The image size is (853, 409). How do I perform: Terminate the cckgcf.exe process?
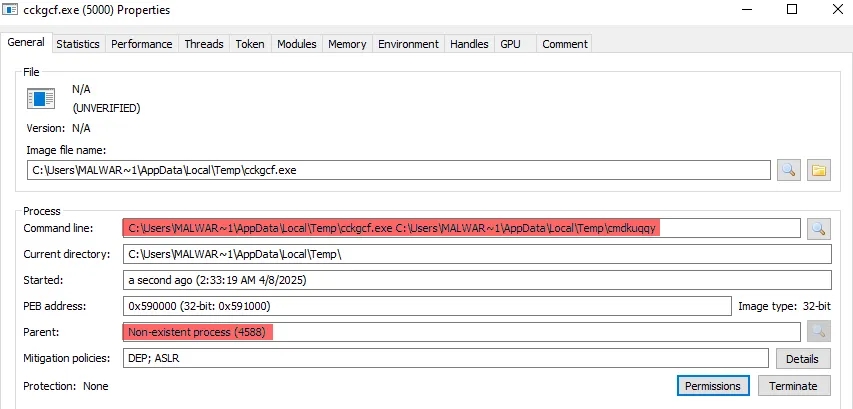point(794,385)
